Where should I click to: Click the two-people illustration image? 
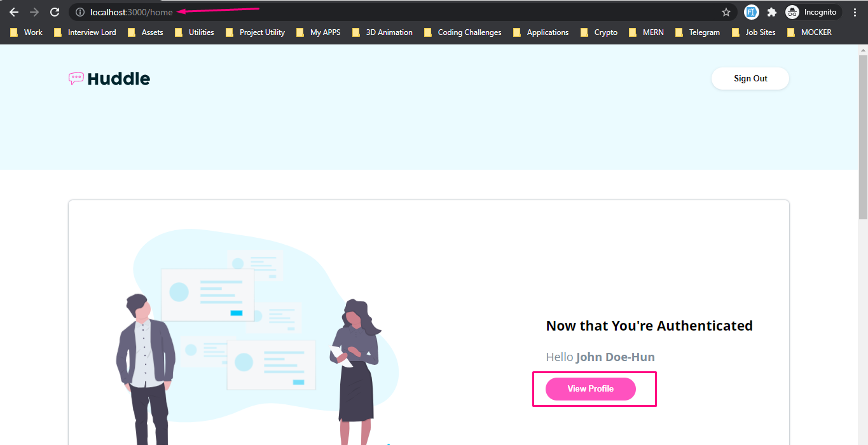pos(258,337)
